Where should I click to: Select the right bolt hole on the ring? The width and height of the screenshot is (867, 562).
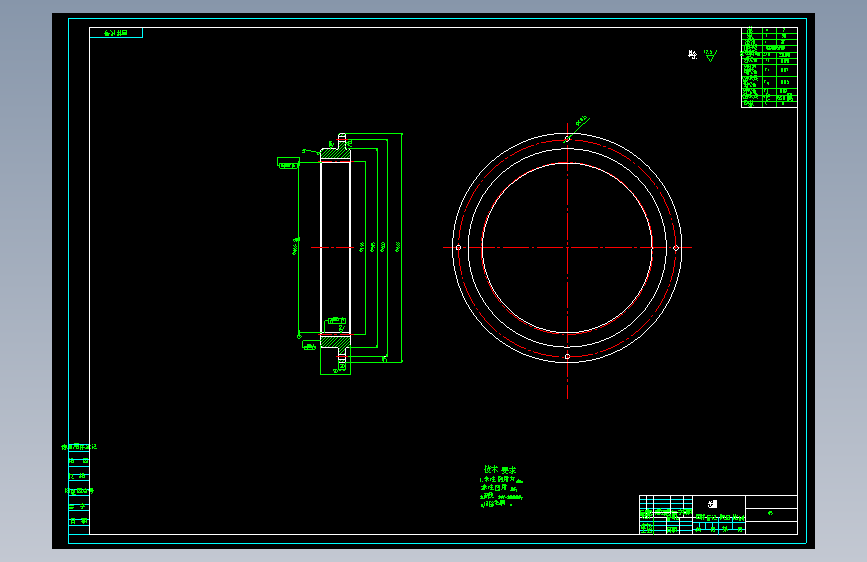pyautogui.click(x=676, y=248)
